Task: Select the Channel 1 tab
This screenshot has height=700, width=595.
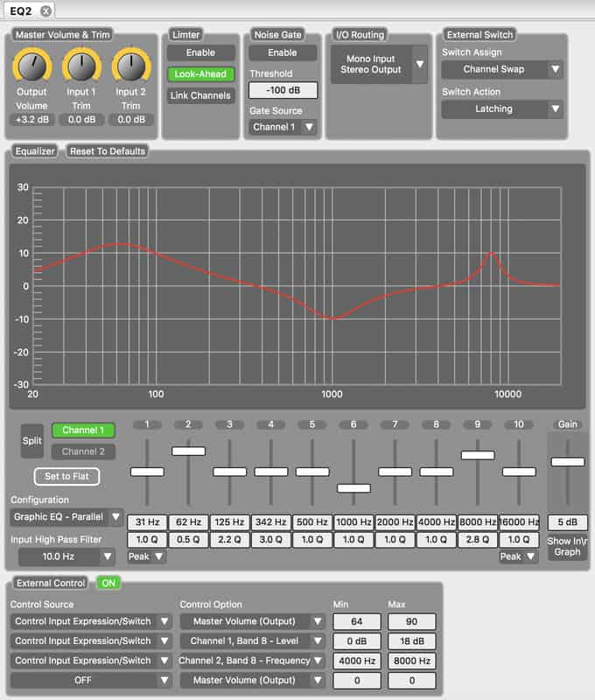Action: coord(83,430)
